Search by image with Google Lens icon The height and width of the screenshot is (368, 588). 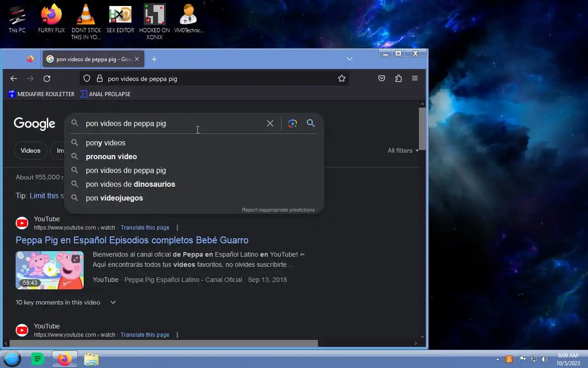pos(293,123)
